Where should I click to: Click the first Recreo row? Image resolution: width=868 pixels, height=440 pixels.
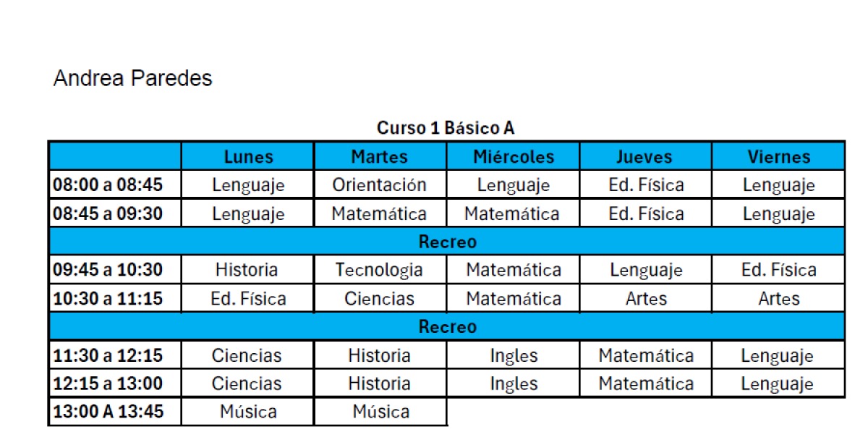tap(446, 241)
